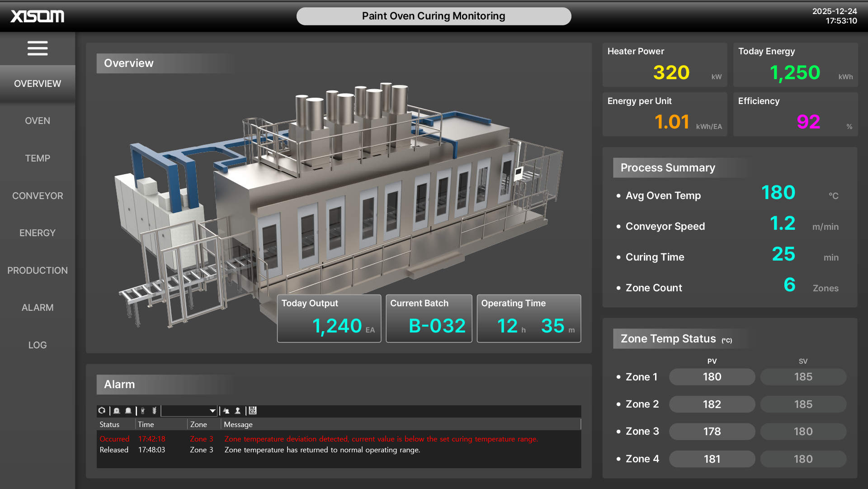Open the LOG page
The height and width of the screenshot is (489, 868).
(38, 345)
